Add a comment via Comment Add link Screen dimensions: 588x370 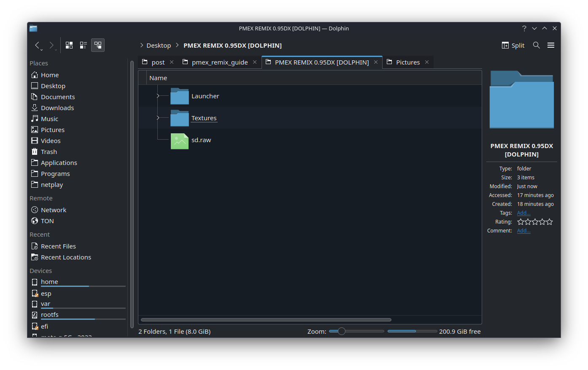[523, 231]
